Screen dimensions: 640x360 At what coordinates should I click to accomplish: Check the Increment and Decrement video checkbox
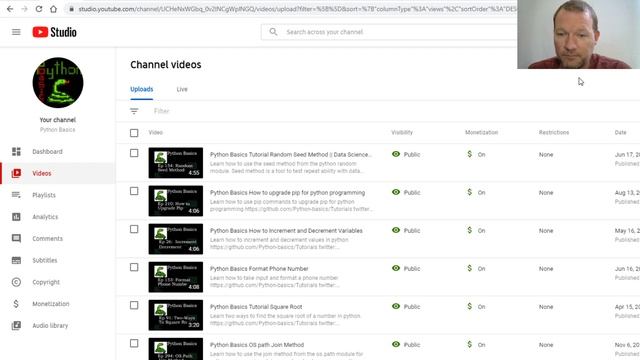tap(134, 229)
